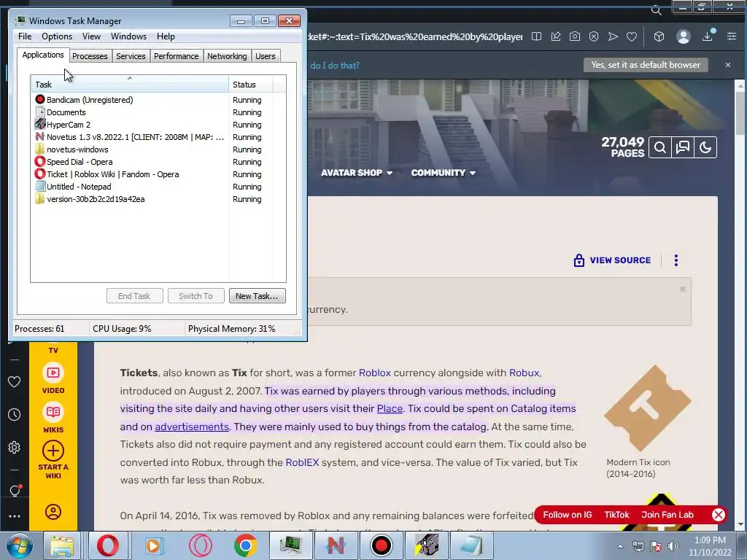Expand the Avatar Shop dropdown
The image size is (747, 560).
[356, 173]
